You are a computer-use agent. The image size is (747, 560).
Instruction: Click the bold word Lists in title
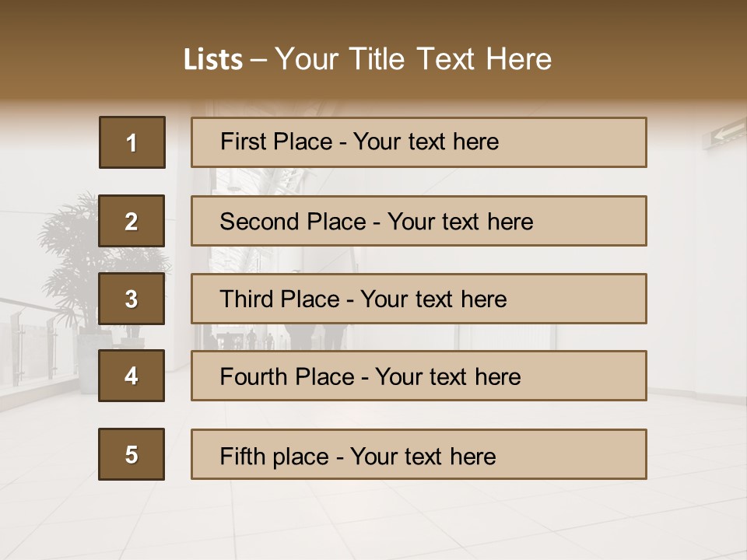213,60
